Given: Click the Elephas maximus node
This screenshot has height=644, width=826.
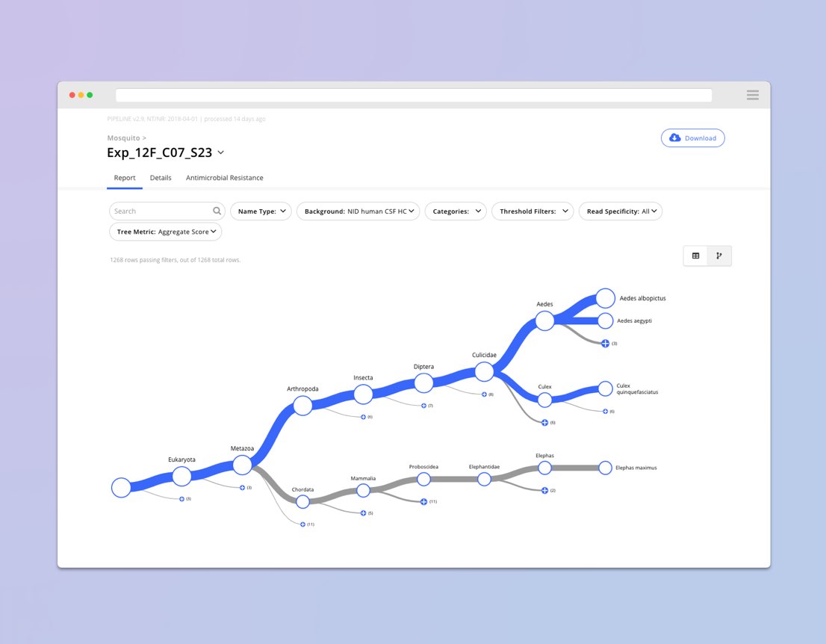Looking at the screenshot, I should tap(605, 468).
